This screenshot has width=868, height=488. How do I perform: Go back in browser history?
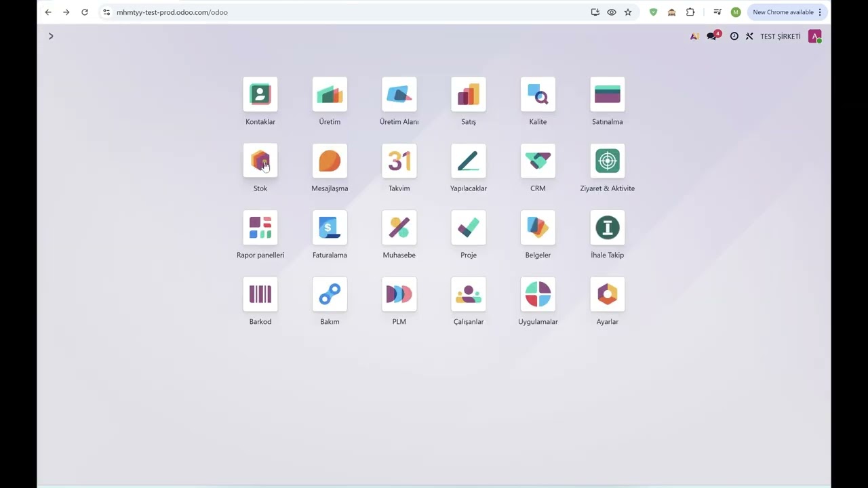tap(48, 12)
